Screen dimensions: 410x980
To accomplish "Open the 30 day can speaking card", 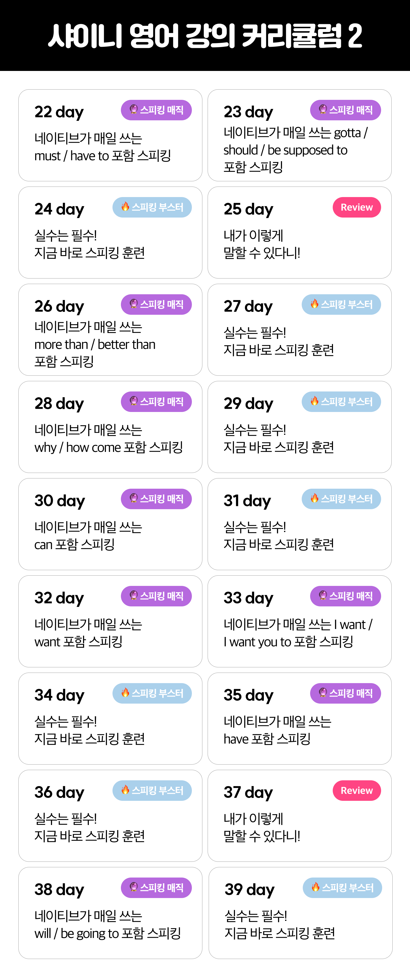I will point(110,524).
